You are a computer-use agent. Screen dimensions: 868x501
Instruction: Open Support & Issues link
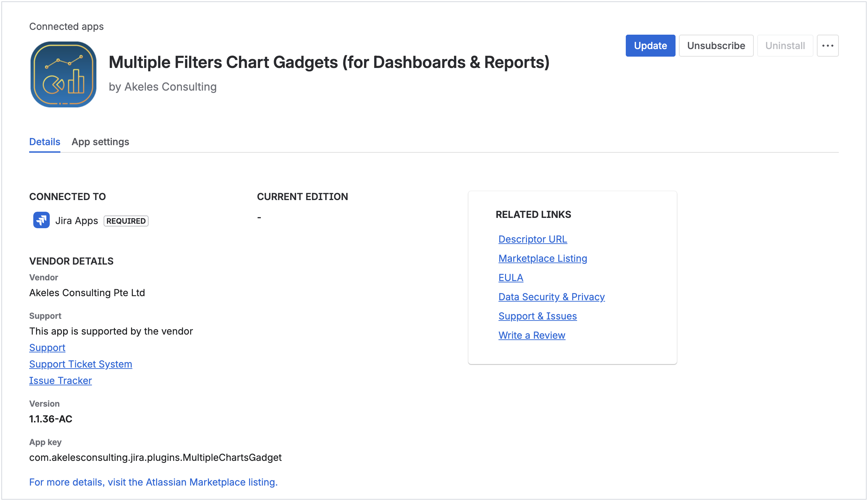click(x=537, y=316)
